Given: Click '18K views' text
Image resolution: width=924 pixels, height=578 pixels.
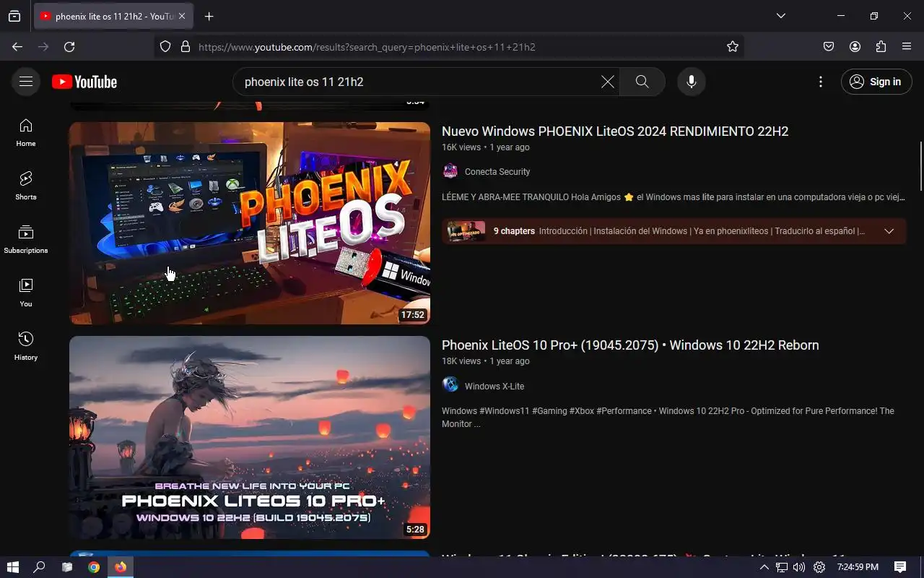Looking at the screenshot, I should (461, 361).
